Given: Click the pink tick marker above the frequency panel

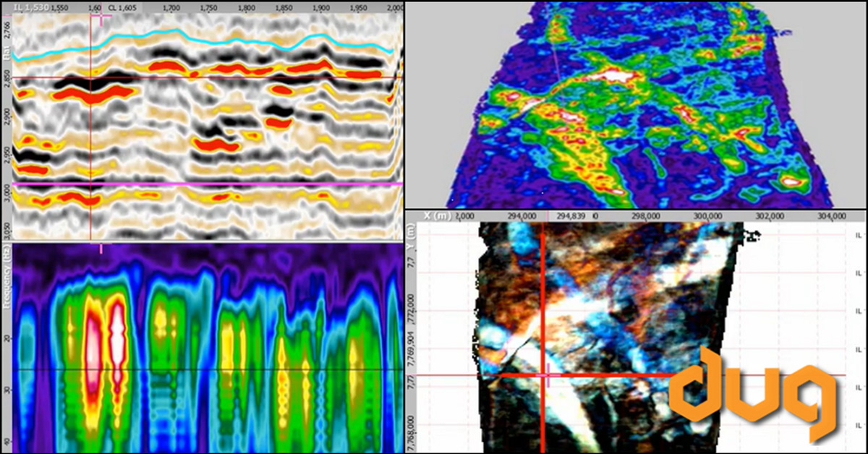Looking at the screenshot, I should tap(101, 248).
